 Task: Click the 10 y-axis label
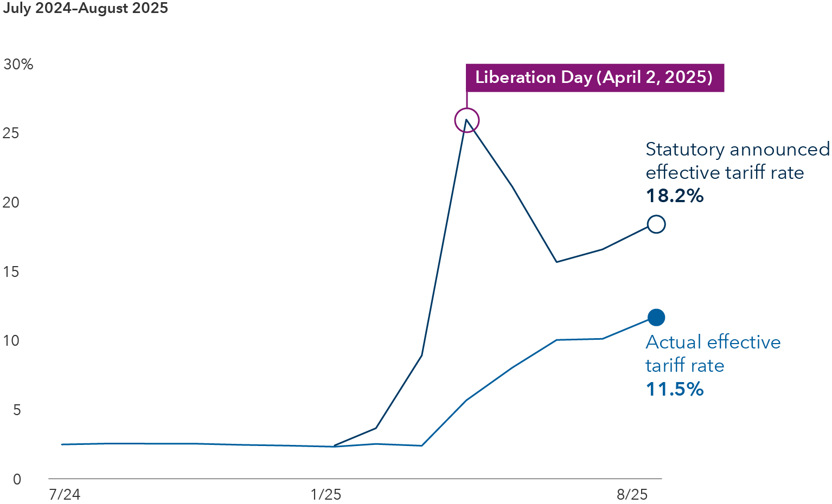point(11,341)
